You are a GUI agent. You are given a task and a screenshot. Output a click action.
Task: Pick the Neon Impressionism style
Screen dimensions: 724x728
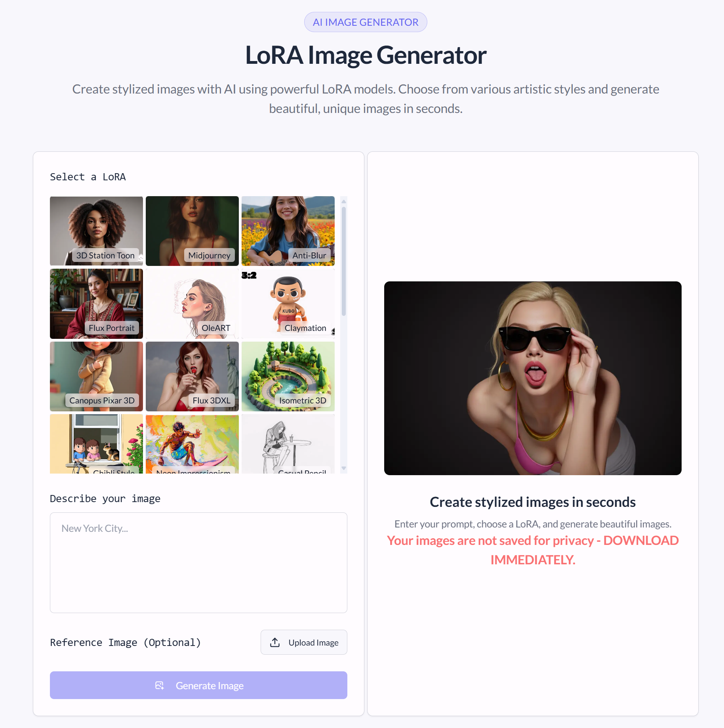tap(192, 444)
